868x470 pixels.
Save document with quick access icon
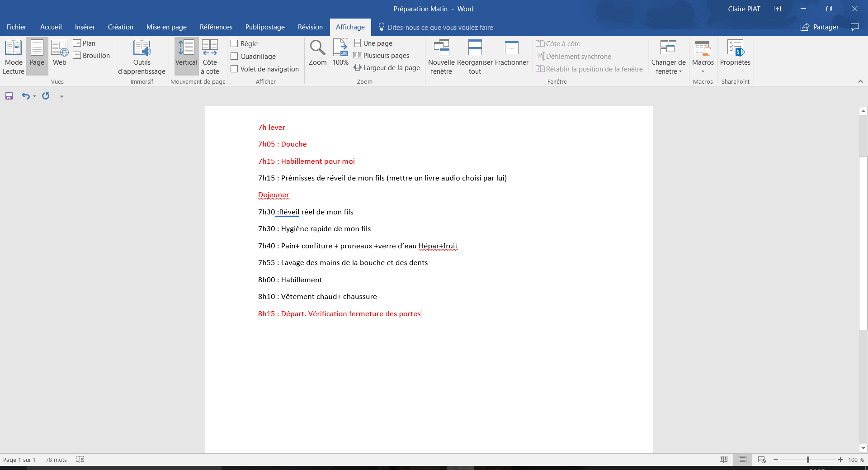pyautogui.click(x=9, y=96)
